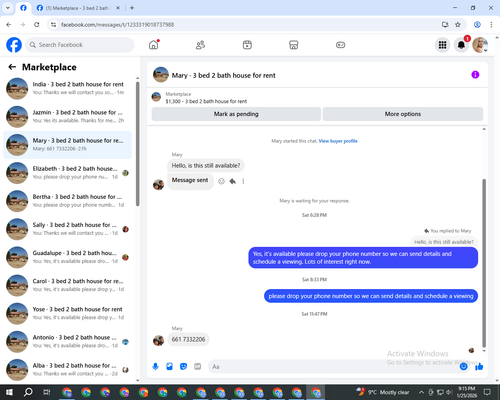Image resolution: width=500 pixels, height=400 pixels.
Task: Click the browser address bar
Action: (x=247, y=24)
